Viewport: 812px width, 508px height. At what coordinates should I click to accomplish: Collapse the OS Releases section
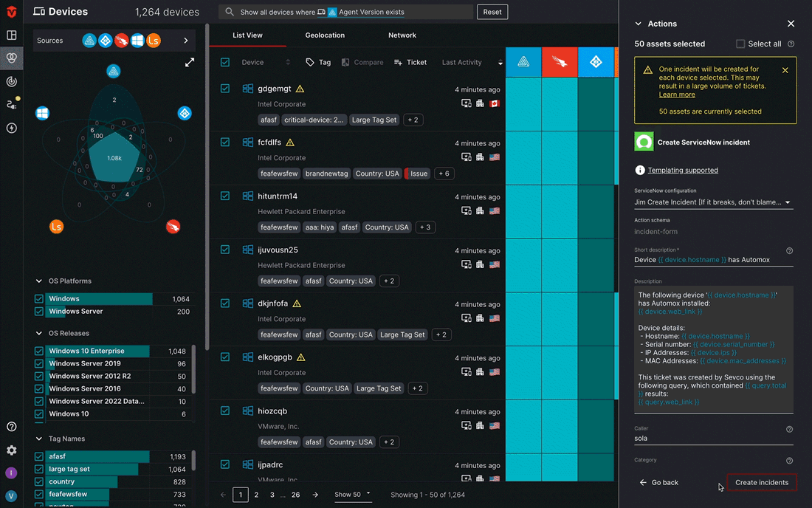click(39, 334)
